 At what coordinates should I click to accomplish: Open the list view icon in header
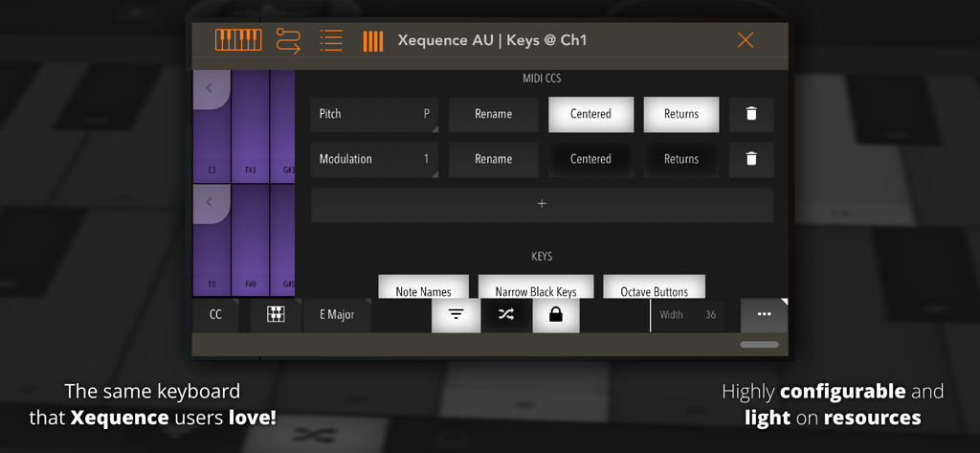tap(331, 40)
